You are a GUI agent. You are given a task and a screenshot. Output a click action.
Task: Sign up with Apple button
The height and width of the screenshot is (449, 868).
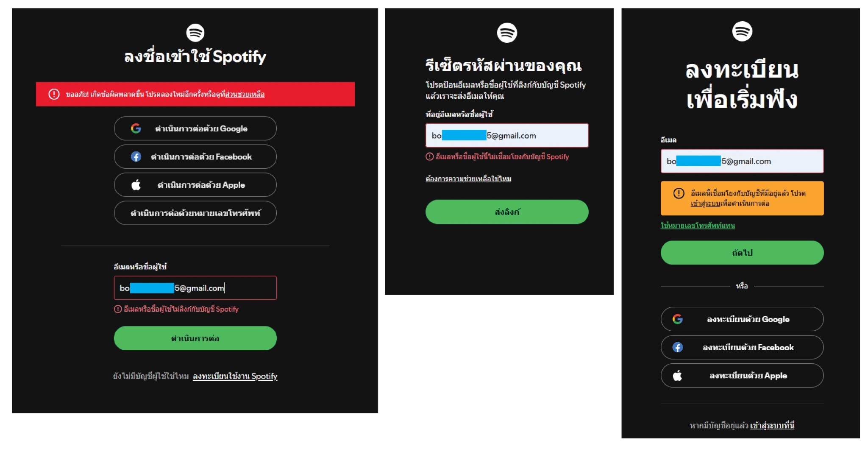point(742,376)
